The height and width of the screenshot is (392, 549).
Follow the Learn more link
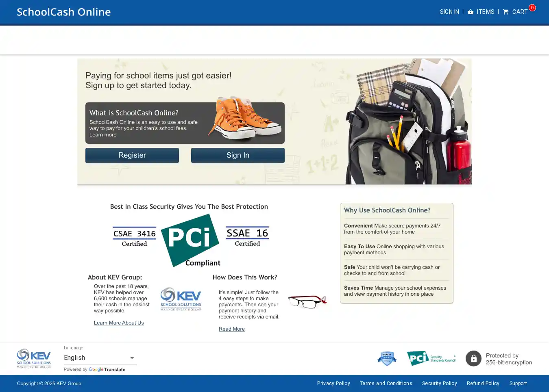point(103,135)
